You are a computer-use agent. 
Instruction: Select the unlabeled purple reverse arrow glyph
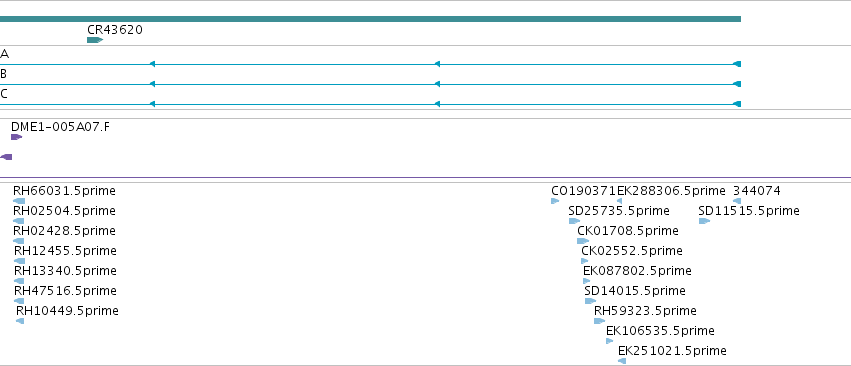point(6,157)
